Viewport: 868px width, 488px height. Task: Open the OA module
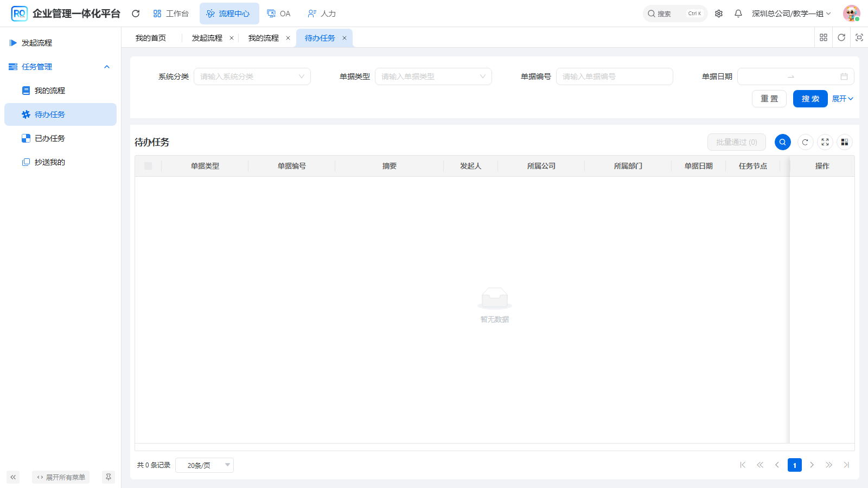coord(279,14)
